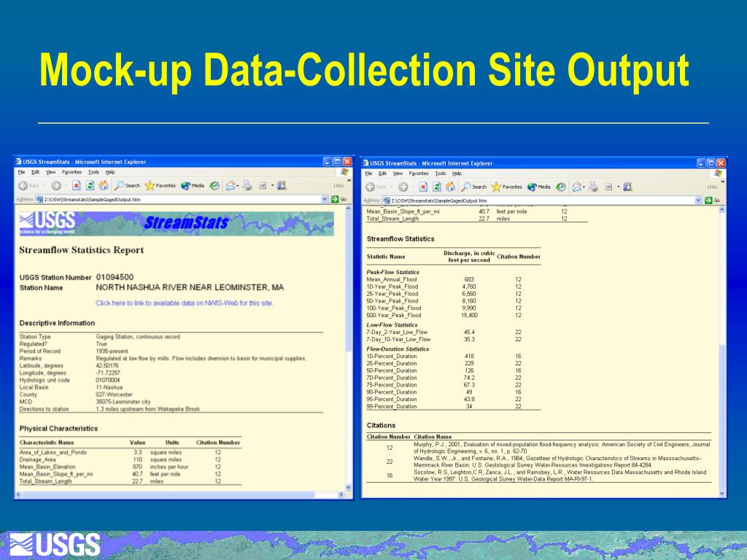Image resolution: width=747 pixels, height=560 pixels.
Task: Click Print icon in left browser window
Action: tap(247, 186)
